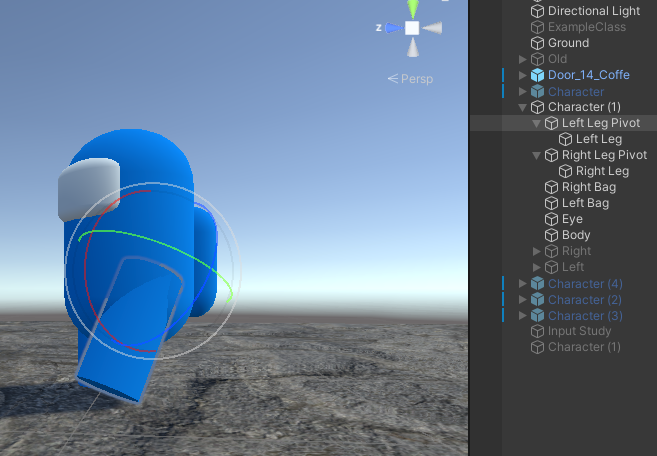Click the grey bottom cone of scene gizmo
Screen dimensions: 657x456
[413, 47]
